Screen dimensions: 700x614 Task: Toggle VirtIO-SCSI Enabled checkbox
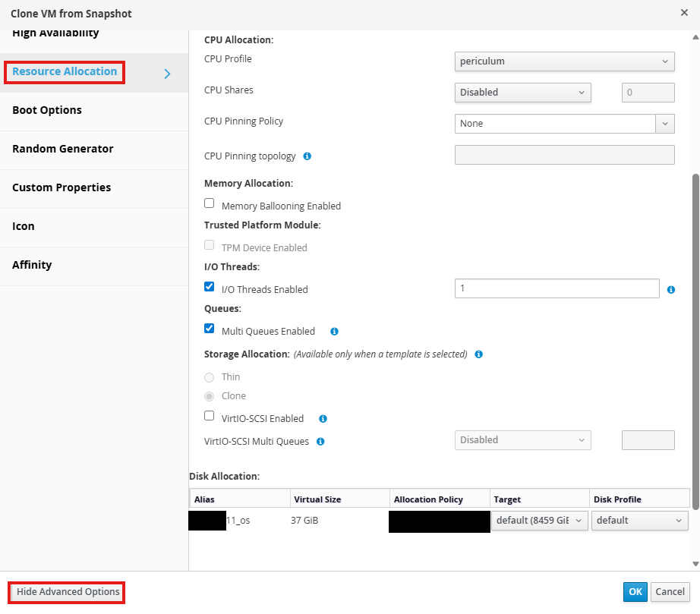(210, 416)
